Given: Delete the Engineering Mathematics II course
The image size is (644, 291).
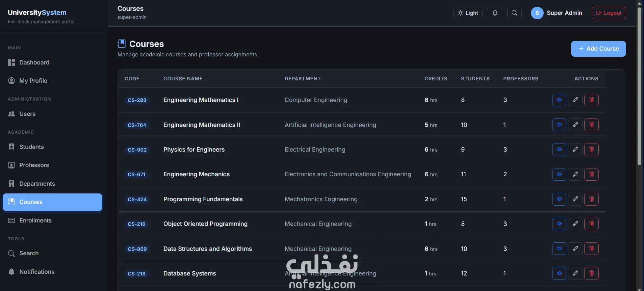Looking at the screenshot, I should tap(591, 125).
